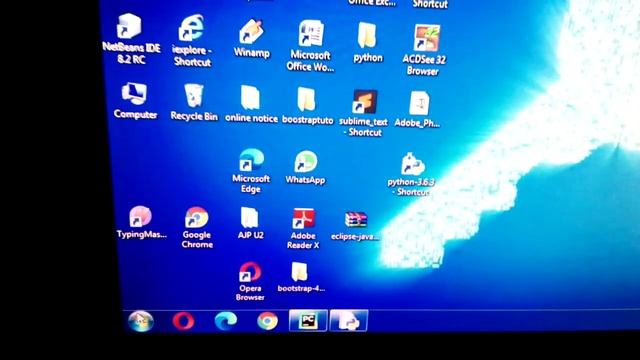Launch iexplore Shortcut on the desktop

[x=191, y=28]
